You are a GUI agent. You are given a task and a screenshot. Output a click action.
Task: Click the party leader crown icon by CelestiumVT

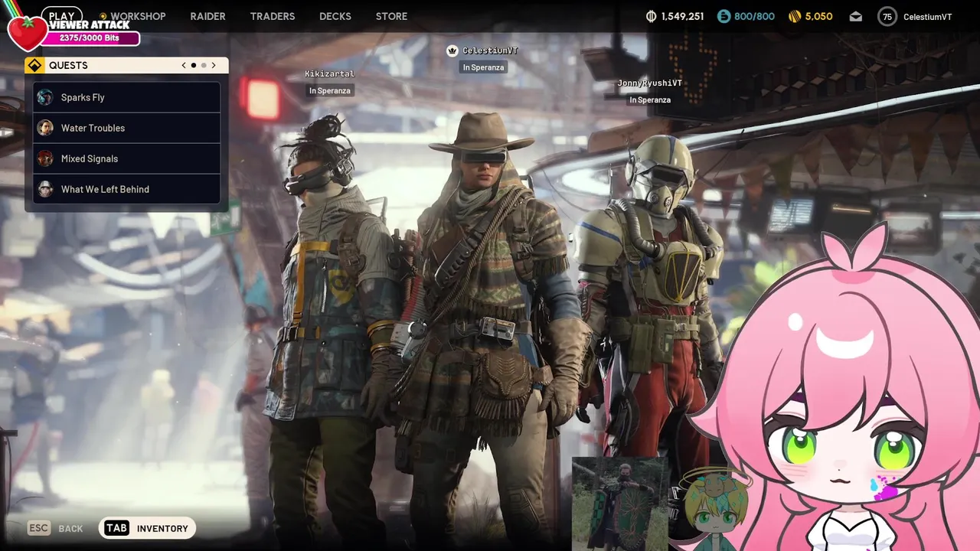point(452,51)
